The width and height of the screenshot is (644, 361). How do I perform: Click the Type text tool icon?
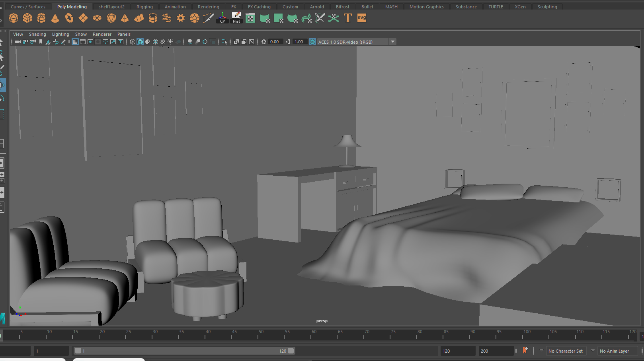point(348,18)
